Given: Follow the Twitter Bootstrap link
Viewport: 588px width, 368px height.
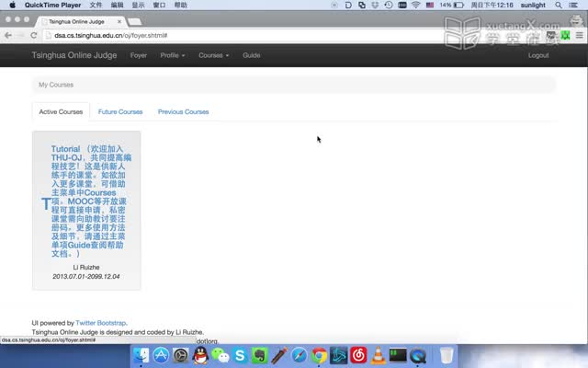Looking at the screenshot, I should [x=100, y=323].
